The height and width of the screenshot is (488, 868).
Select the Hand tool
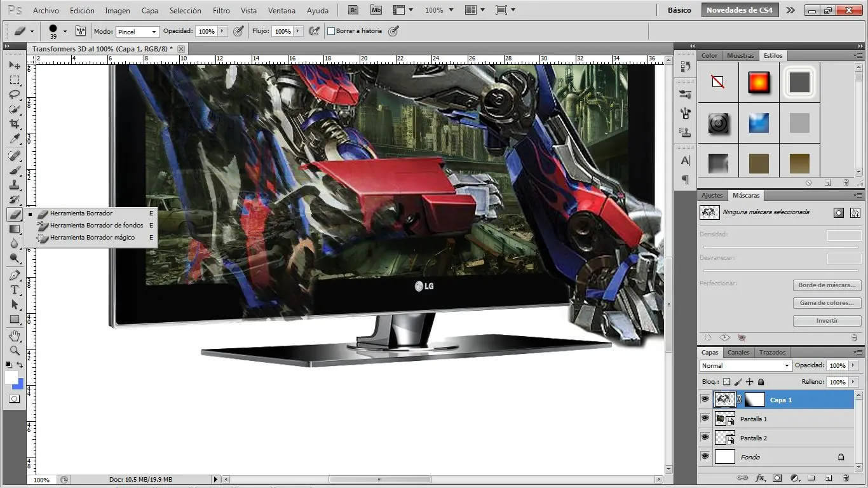pos(15,335)
